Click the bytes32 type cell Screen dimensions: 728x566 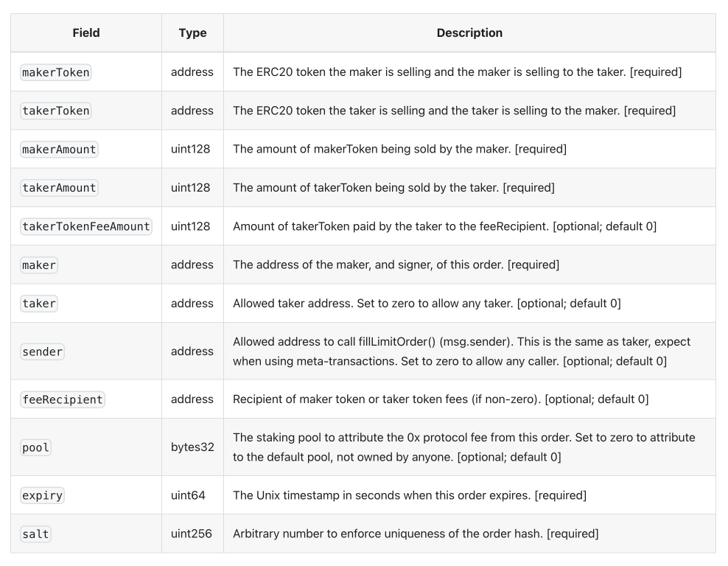point(192,447)
